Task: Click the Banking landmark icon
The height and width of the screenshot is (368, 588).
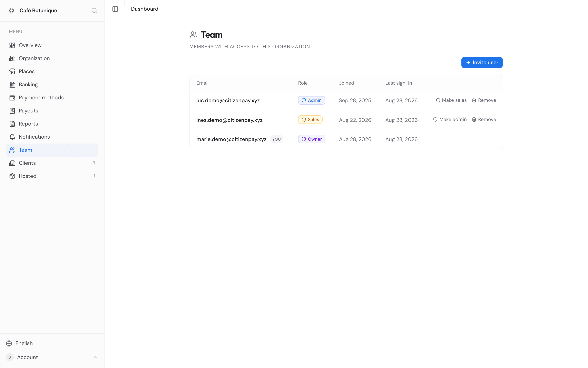Action: 12,84
